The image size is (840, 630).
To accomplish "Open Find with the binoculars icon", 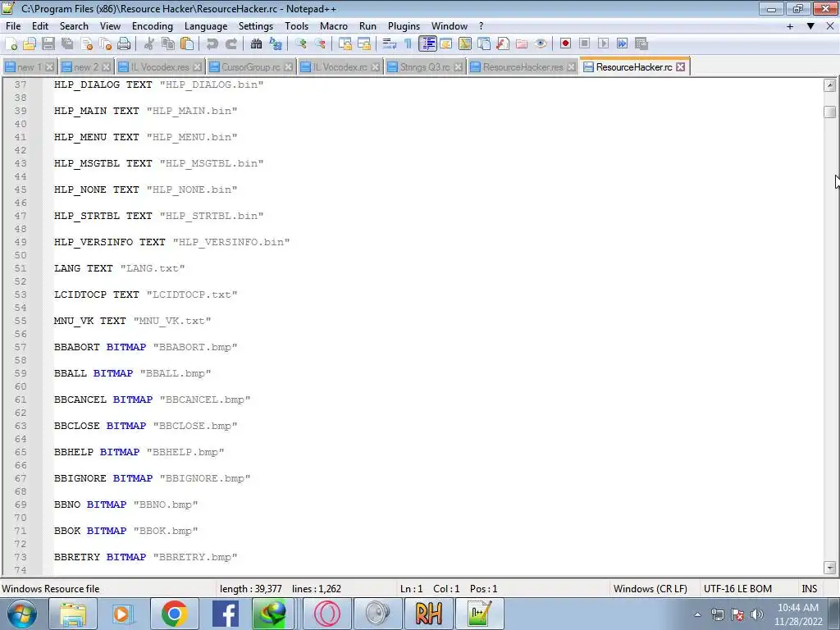I will click(257, 44).
